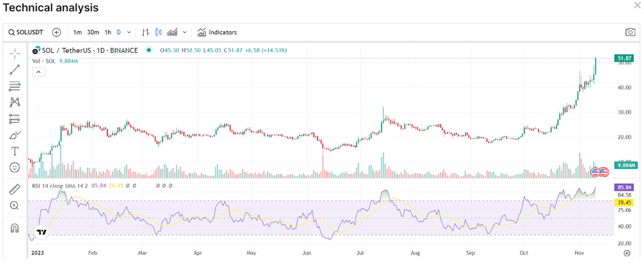
Task: Click the green market status dot
Action: tap(149, 51)
